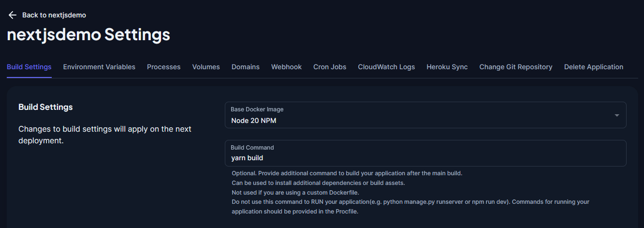Go to the Delete Application tab
The width and height of the screenshot is (644, 228).
click(x=593, y=67)
